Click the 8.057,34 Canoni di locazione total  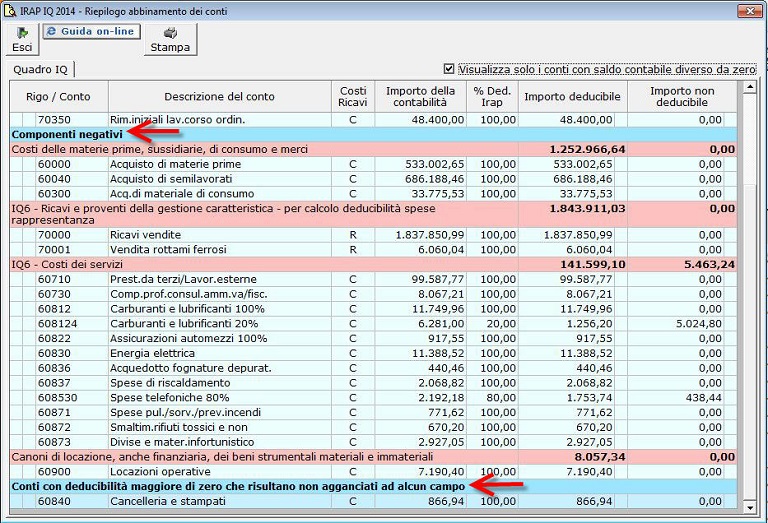600,457
